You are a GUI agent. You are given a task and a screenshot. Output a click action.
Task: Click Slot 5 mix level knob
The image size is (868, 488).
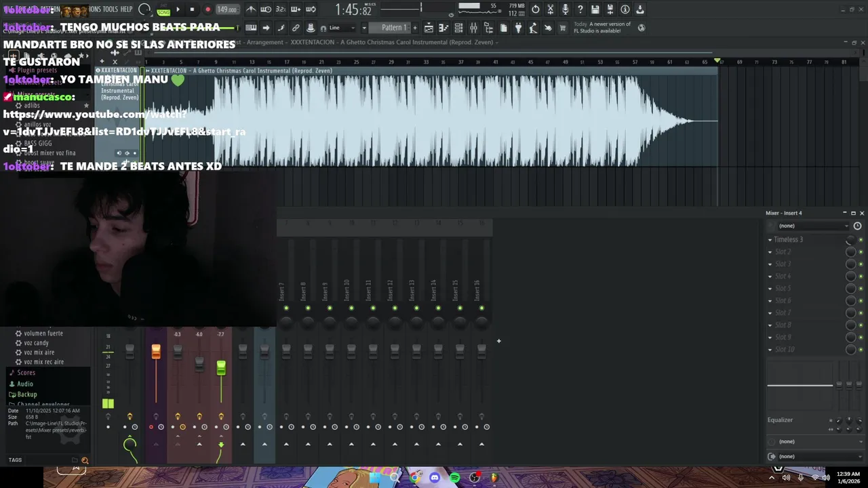[850, 289]
